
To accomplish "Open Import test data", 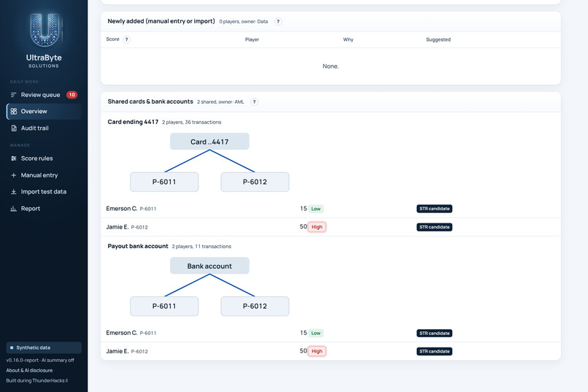I will point(44,192).
